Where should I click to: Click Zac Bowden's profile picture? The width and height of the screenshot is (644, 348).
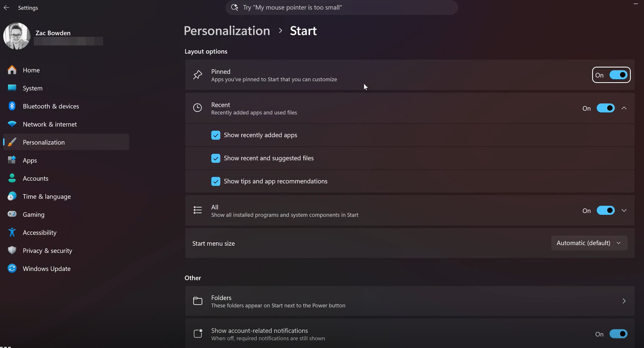(x=17, y=36)
